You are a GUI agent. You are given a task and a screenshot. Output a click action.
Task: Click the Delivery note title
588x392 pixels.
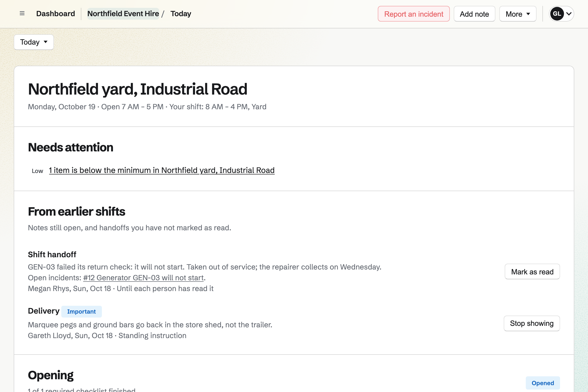click(x=44, y=311)
